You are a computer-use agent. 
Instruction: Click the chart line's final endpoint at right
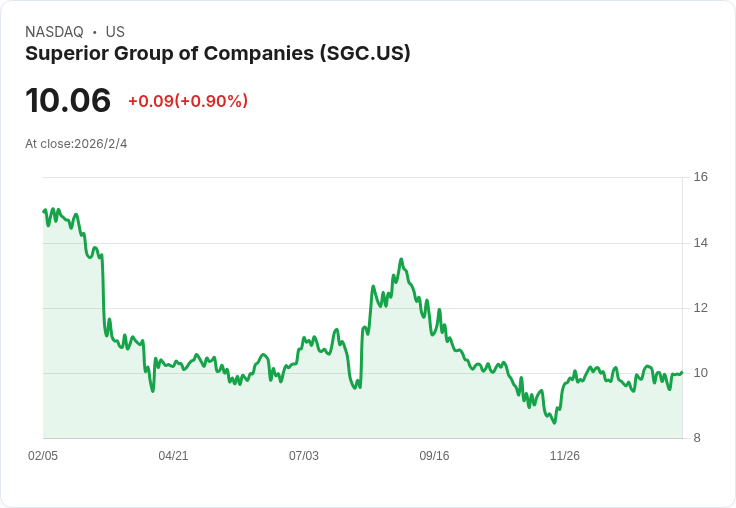point(682,372)
